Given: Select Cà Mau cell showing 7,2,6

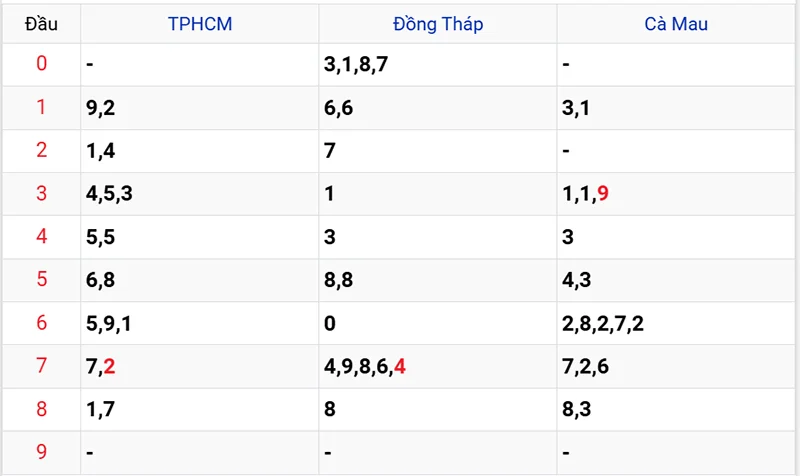Looking at the screenshot, I should [586, 366].
